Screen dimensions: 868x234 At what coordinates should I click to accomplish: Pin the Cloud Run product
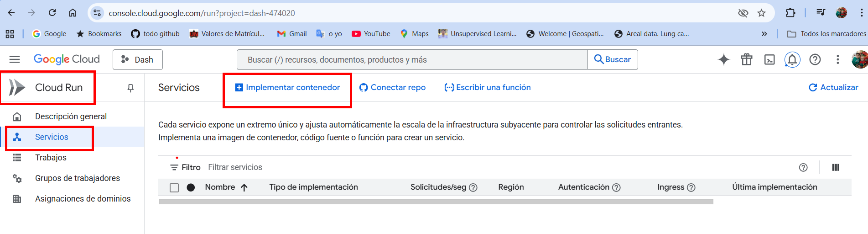[130, 88]
